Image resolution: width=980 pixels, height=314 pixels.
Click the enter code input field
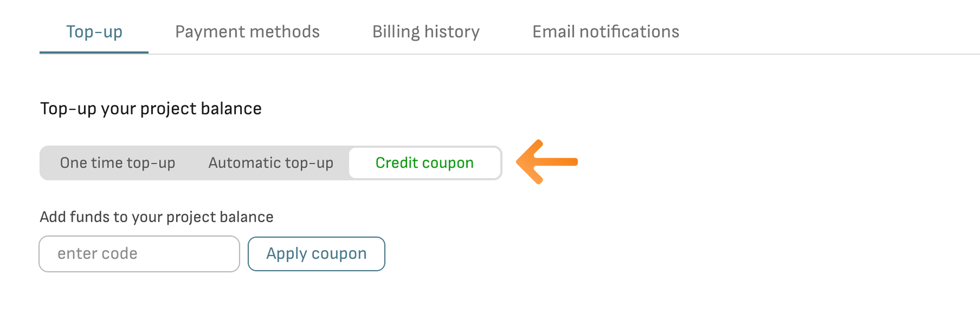coord(139,254)
